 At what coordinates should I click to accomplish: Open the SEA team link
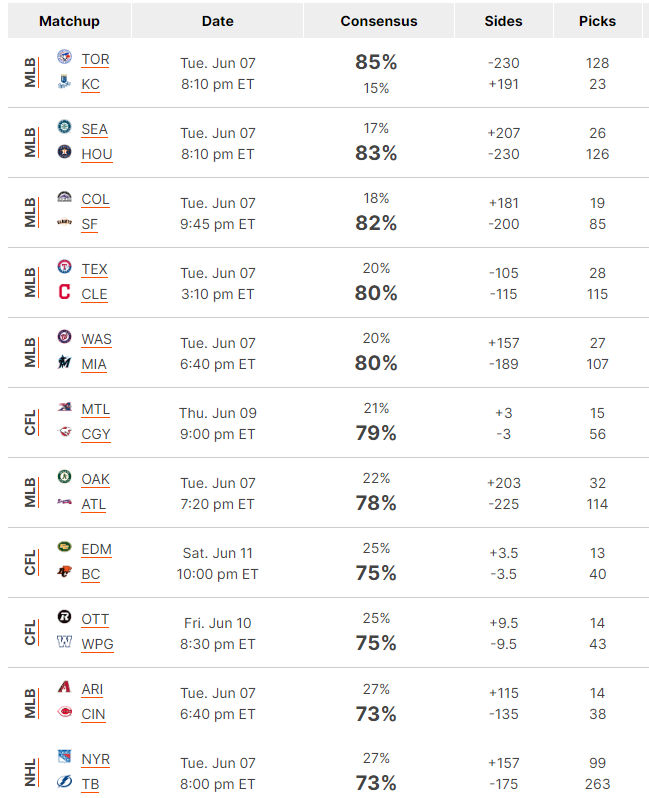(x=95, y=129)
